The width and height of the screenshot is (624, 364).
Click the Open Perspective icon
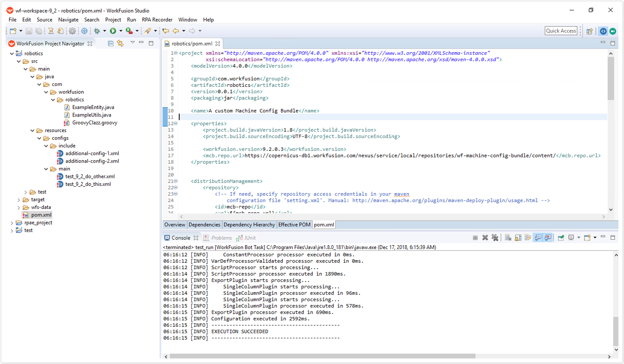point(590,31)
